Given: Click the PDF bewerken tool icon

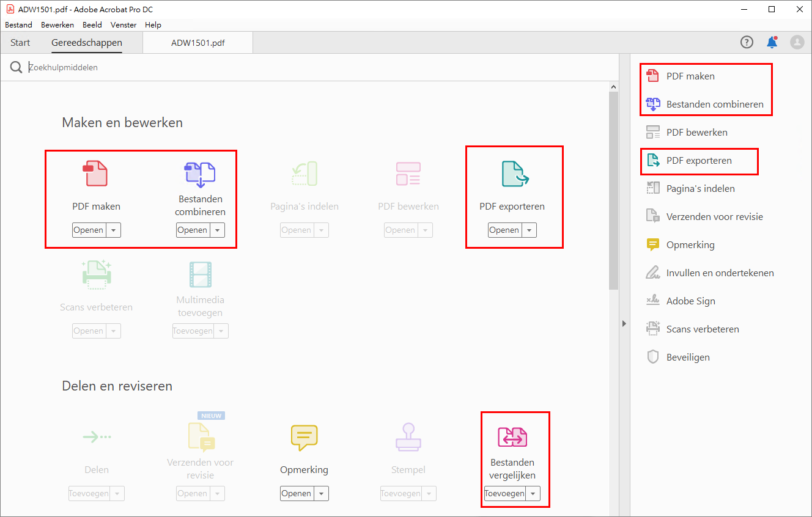Looking at the screenshot, I should pos(408,174).
